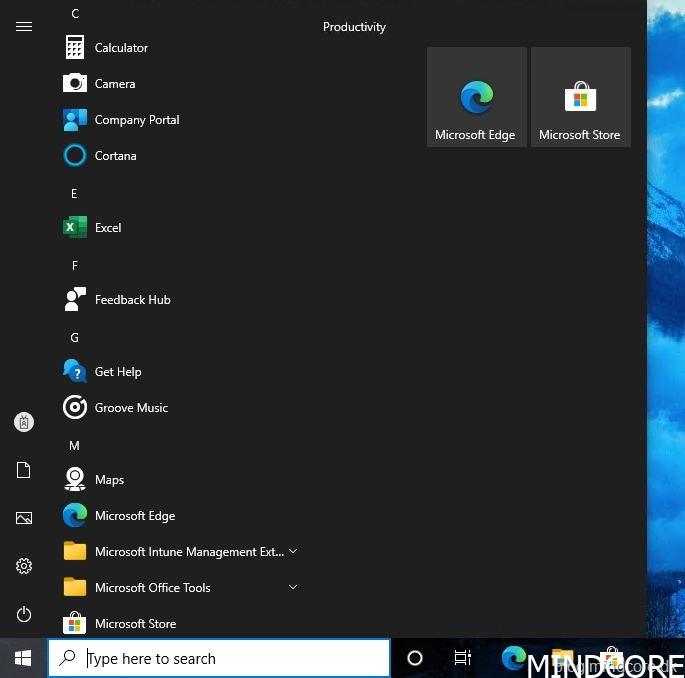685x678 pixels.
Task: Open Groove Music
Action: pyautogui.click(x=130, y=408)
